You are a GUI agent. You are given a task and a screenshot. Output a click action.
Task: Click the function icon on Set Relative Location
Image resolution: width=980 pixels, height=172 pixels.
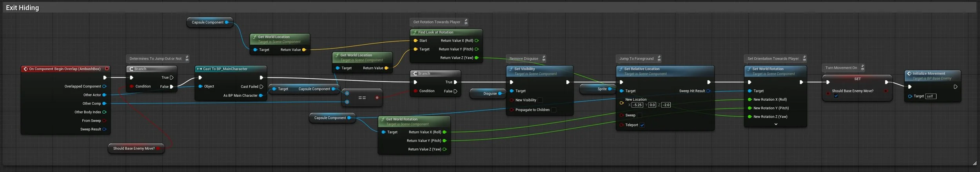tap(621, 69)
